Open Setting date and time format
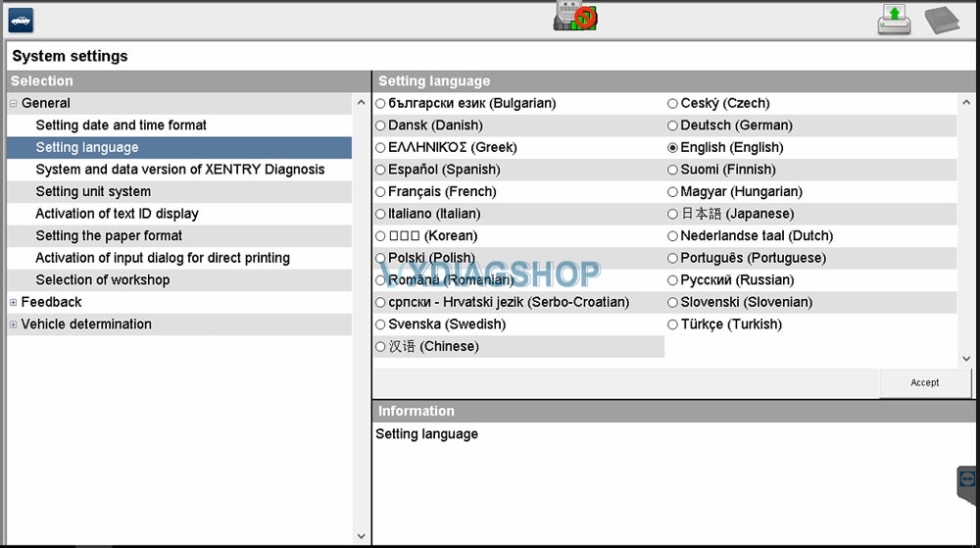 [121, 125]
